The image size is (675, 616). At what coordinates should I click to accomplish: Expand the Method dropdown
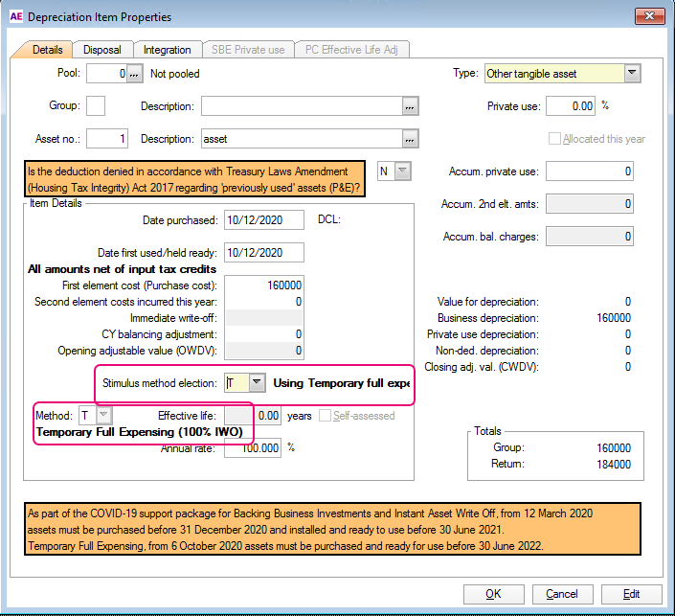click(x=103, y=416)
